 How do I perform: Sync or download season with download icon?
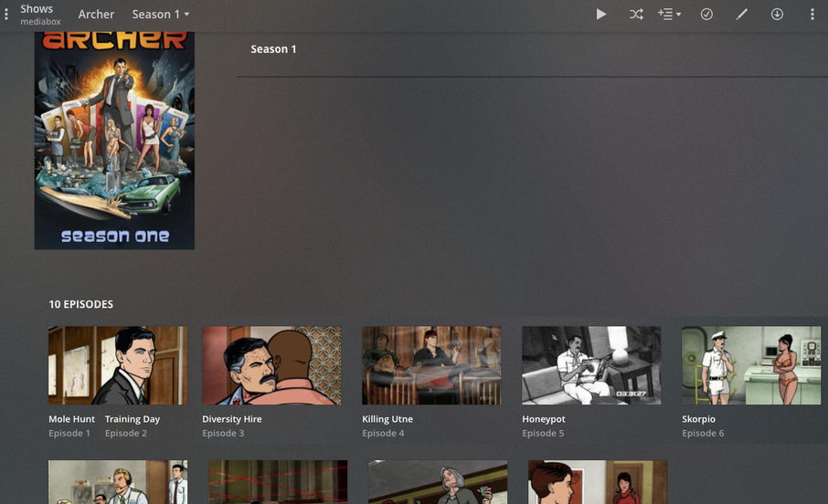[x=777, y=15]
